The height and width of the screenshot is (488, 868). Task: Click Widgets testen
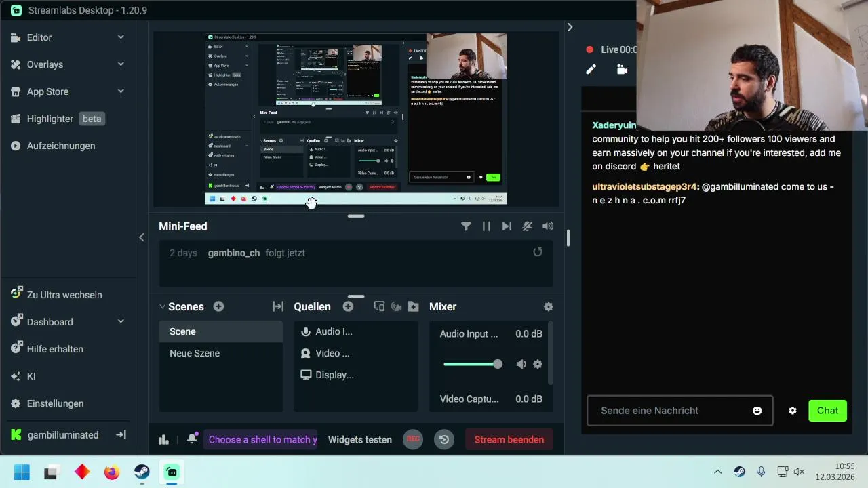(360, 439)
